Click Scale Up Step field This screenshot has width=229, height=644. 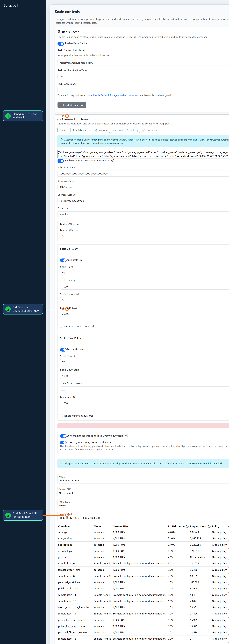pyautogui.click(x=145, y=287)
